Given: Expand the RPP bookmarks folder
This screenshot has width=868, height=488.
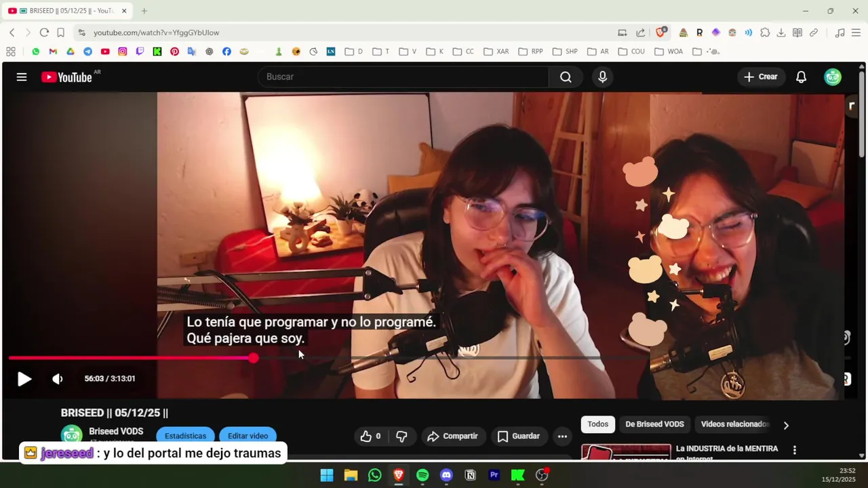Looking at the screenshot, I should pyautogui.click(x=530, y=52).
